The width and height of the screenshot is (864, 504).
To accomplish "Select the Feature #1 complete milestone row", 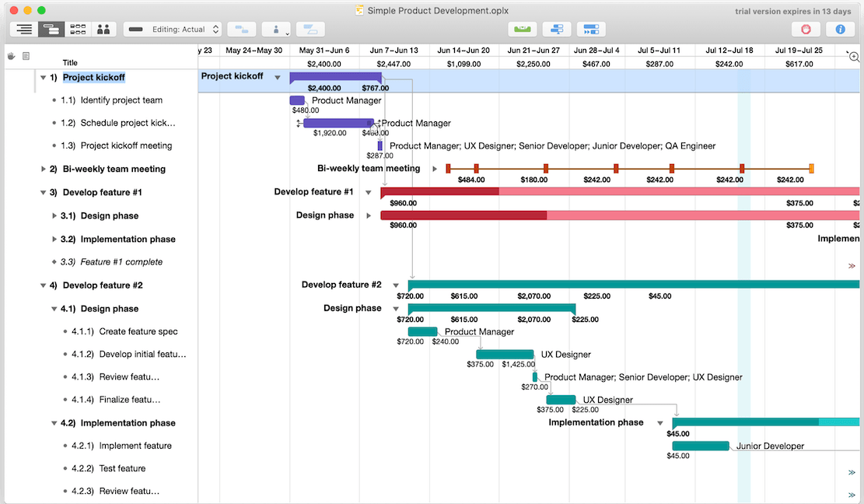I will click(x=121, y=262).
